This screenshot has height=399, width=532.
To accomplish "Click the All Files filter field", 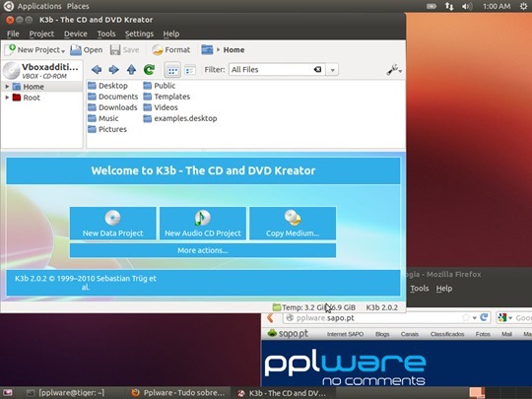I will coord(271,70).
